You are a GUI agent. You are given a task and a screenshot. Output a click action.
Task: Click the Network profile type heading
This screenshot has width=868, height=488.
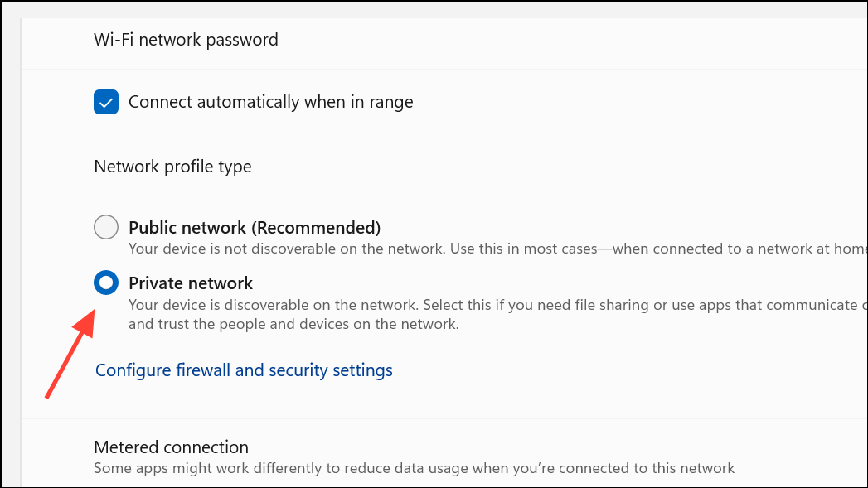click(x=172, y=167)
